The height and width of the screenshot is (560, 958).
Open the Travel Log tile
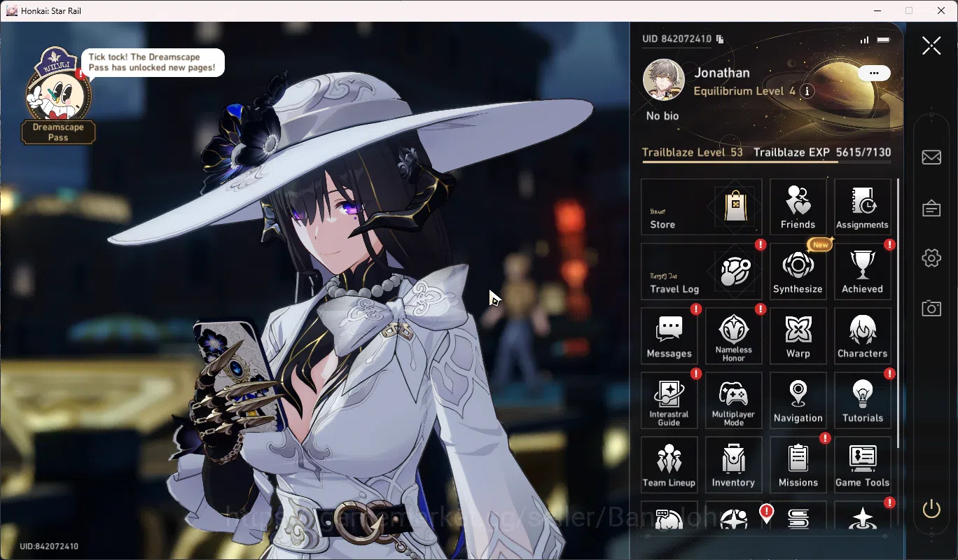[702, 272]
